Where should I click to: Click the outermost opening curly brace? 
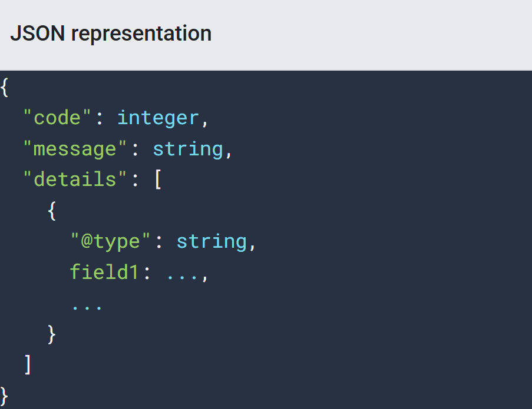point(4,88)
